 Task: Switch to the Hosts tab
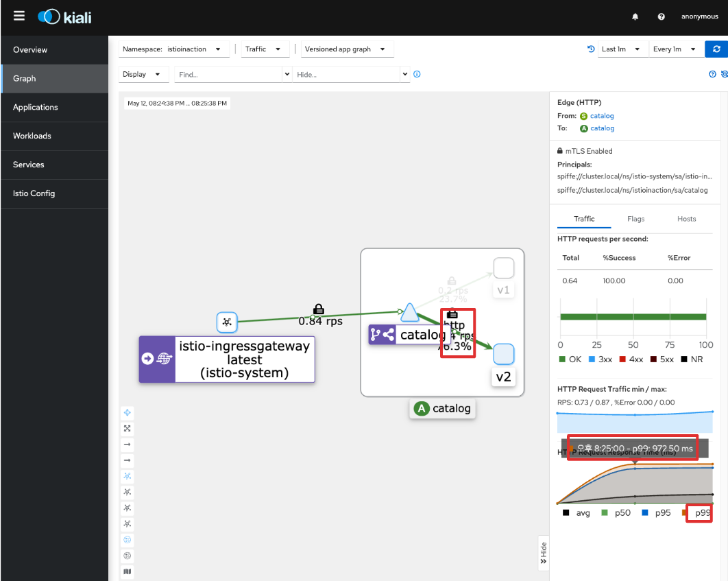pyautogui.click(x=687, y=219)
